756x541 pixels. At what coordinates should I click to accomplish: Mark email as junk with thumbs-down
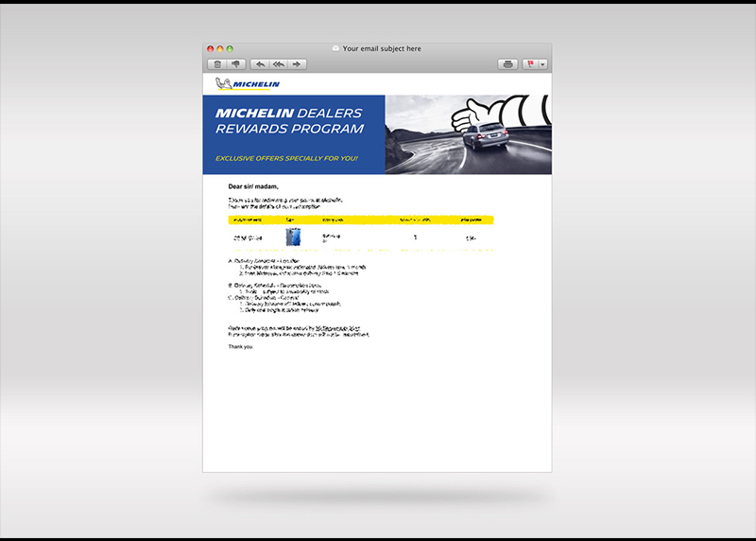tap(235, 64)
